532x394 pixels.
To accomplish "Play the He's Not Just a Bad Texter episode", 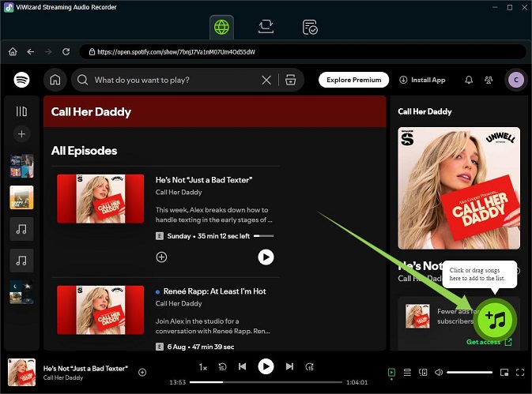I will click(266, 257).
